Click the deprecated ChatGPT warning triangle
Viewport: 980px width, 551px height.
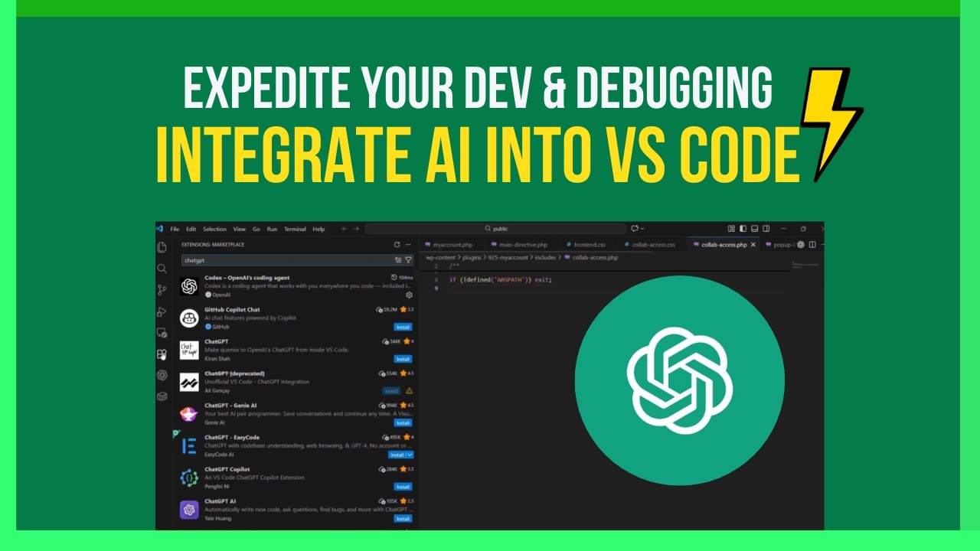click(x=409, y=390)
